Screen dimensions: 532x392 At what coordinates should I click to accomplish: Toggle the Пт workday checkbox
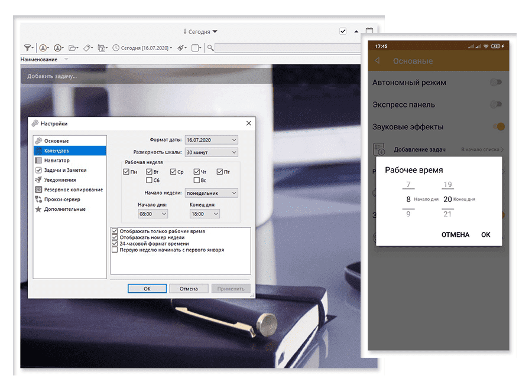(219, 172)
